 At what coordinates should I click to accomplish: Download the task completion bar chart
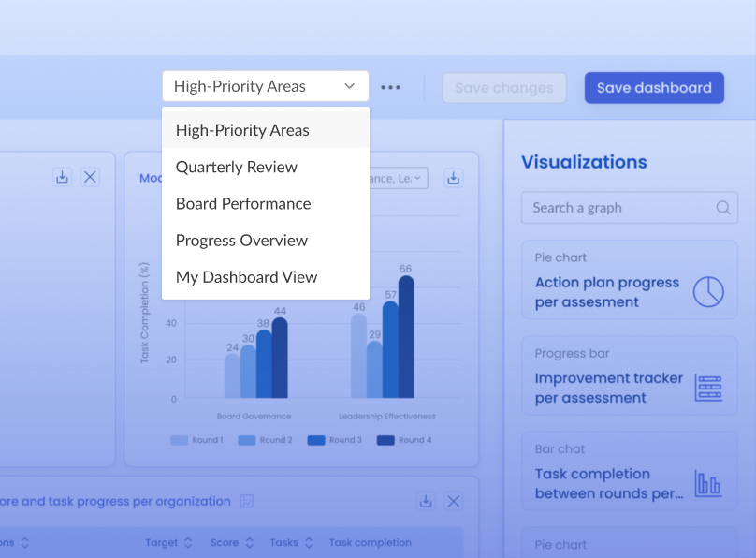coord(453,178)
